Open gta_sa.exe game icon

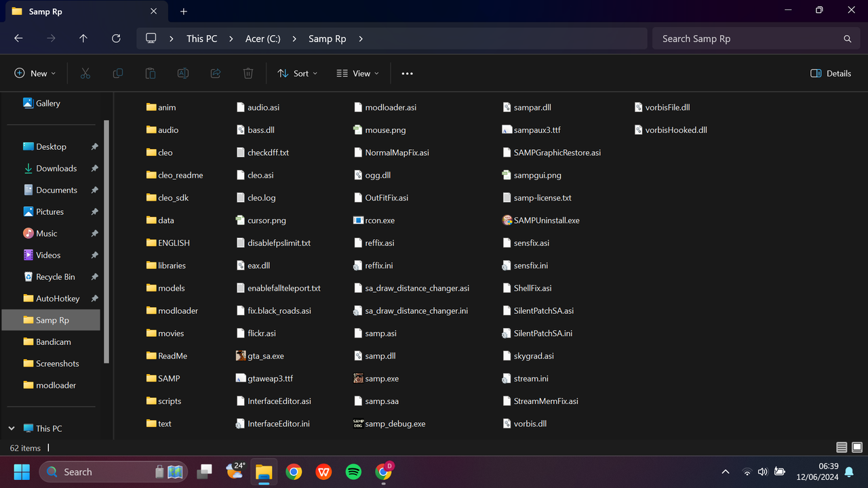point(241,356)
